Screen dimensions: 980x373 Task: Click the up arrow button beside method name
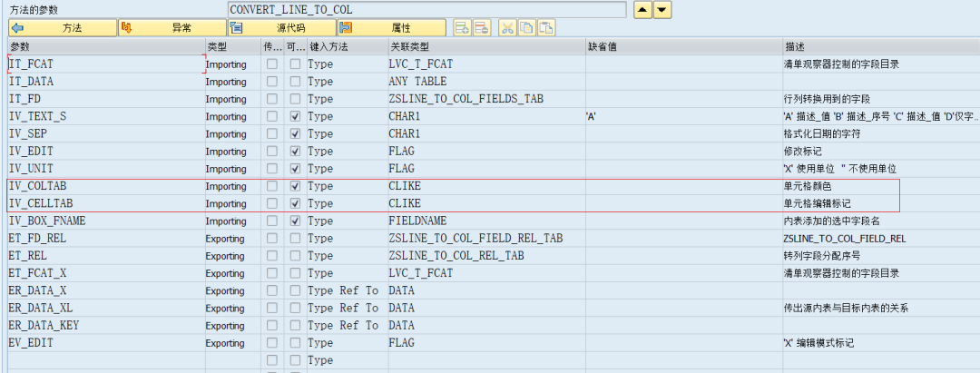[642, 10]
